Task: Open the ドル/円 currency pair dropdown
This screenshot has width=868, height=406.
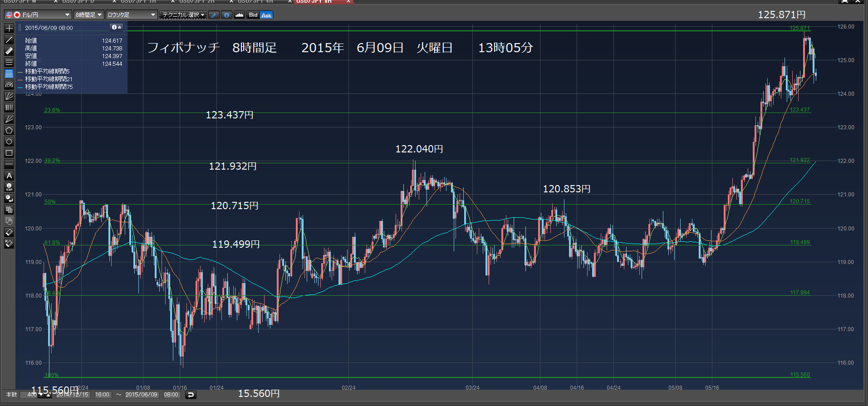Action: click(38, 15)
